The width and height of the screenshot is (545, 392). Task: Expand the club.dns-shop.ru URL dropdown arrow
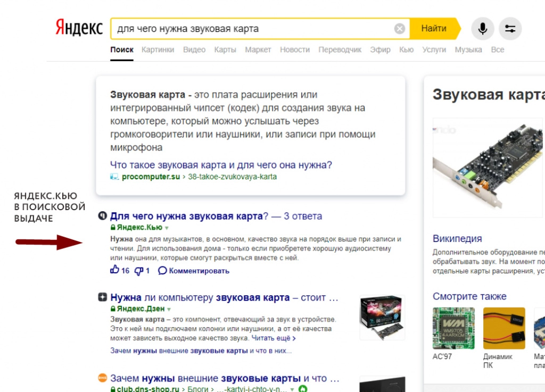pos(292,389)
